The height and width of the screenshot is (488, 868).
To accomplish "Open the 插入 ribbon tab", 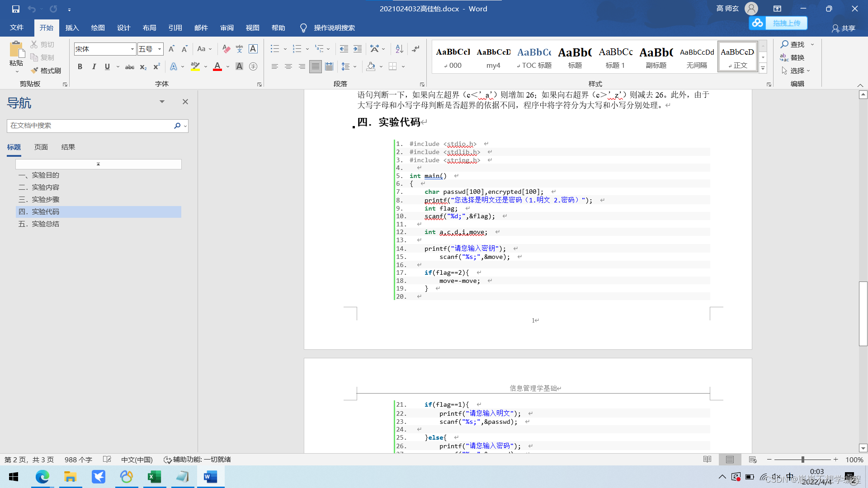I will [72, 28].
